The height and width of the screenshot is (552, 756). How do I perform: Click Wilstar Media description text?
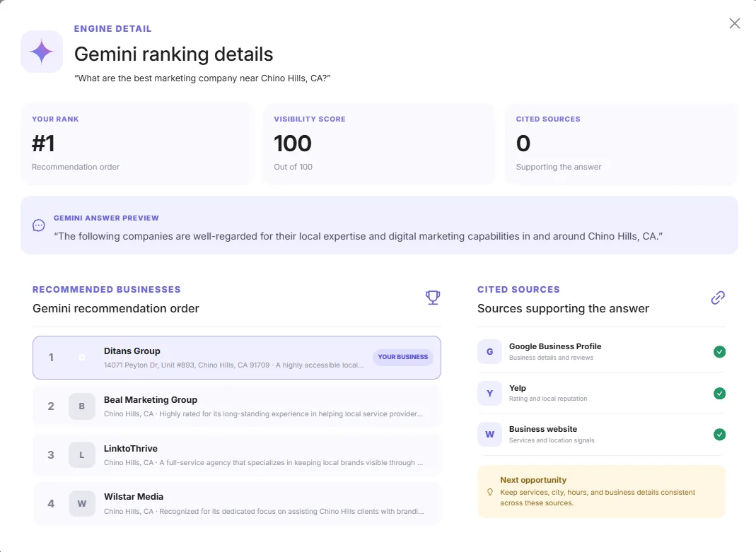[264, 511]
